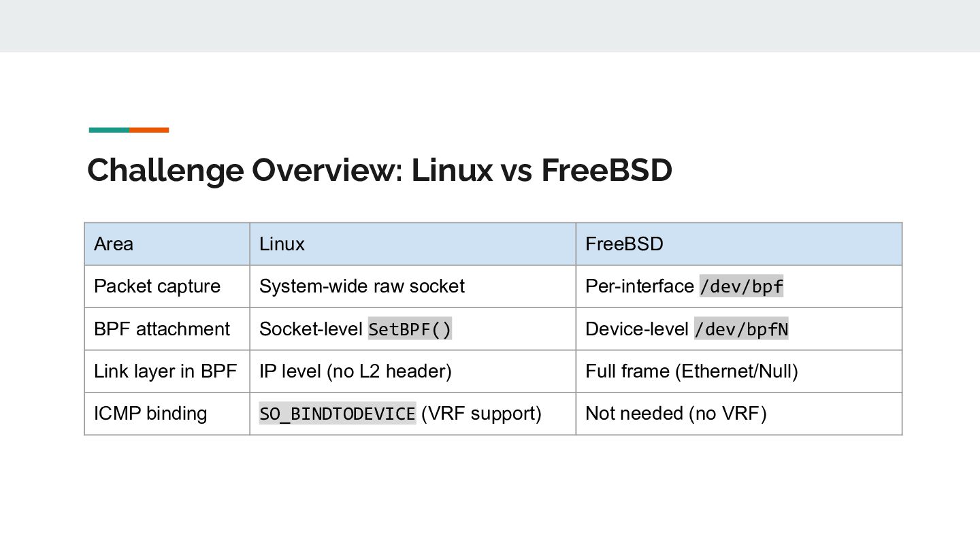The image size is (980, 551).
Task: Click the ICMP binding row label
Action: [x=167, y=414]
